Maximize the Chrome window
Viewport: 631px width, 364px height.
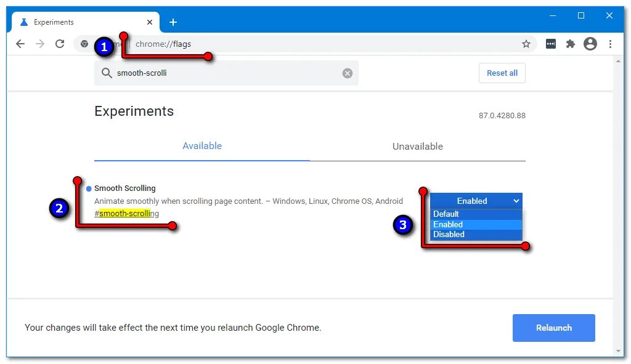[x=580, y=15]
